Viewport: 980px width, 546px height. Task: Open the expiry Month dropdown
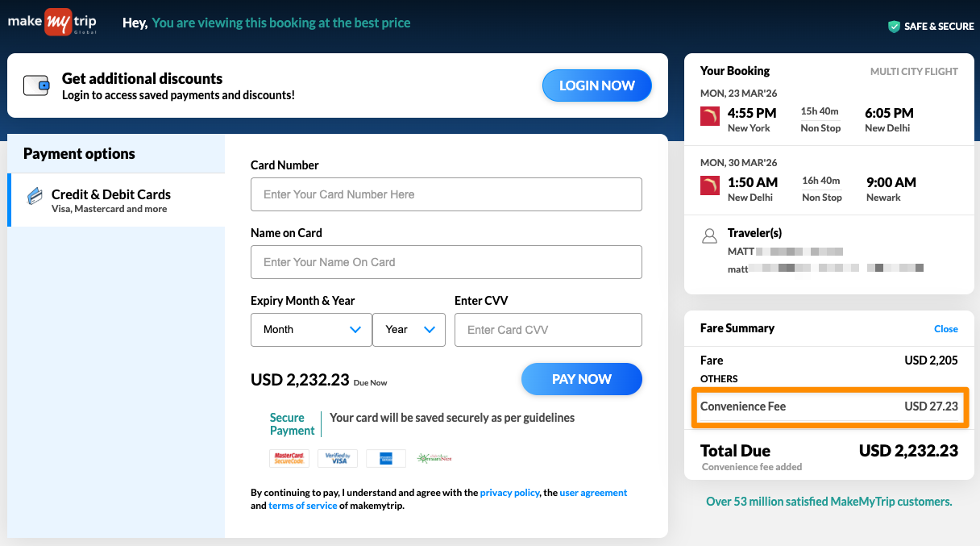point(311,330)
